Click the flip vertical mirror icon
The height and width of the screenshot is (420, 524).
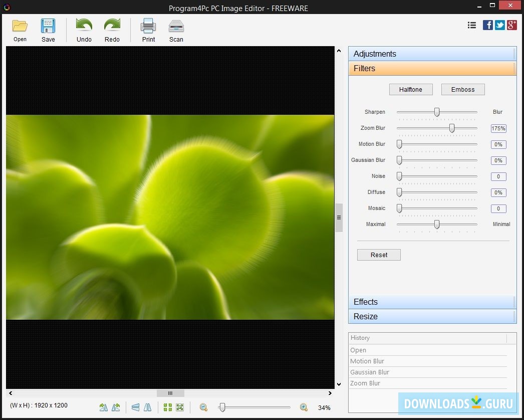tap(135, 407)
